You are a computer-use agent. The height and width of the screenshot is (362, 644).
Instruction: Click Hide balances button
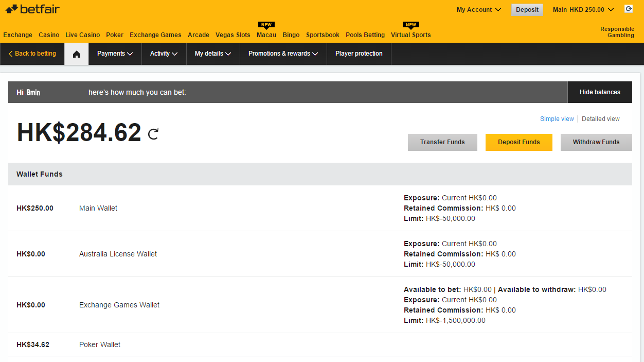[x=600, y=92]
